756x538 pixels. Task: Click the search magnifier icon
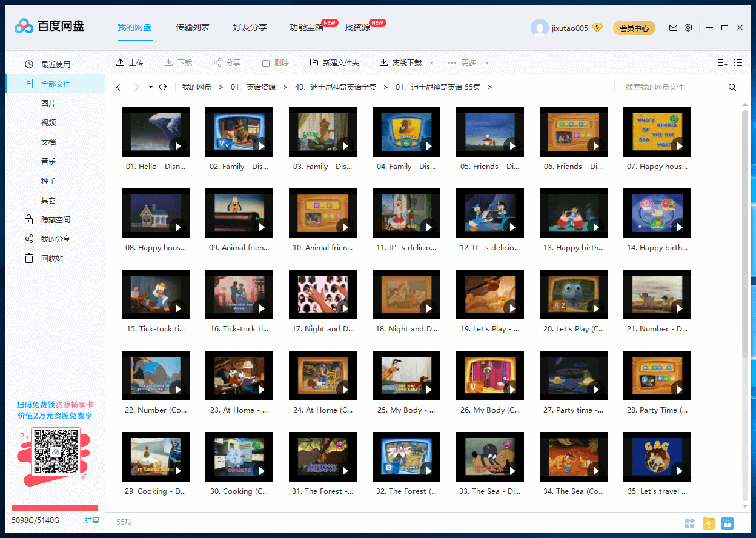(732, 87)
